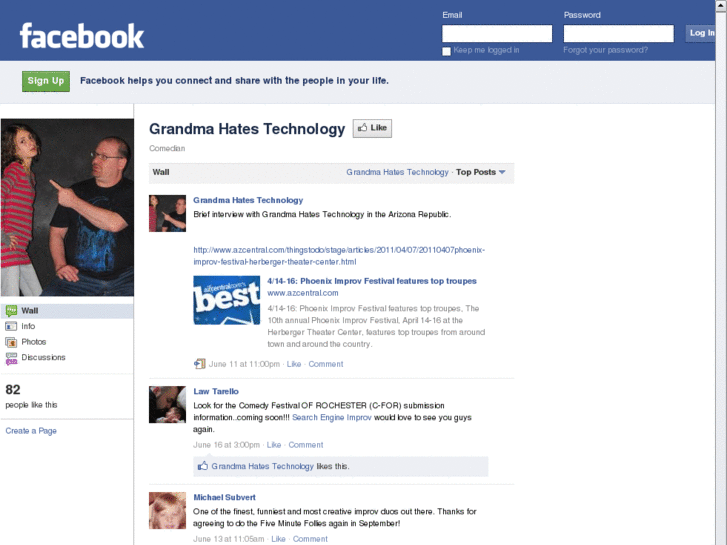
Task: Click Comment on the June 13 post
Action: pos(310,539)
